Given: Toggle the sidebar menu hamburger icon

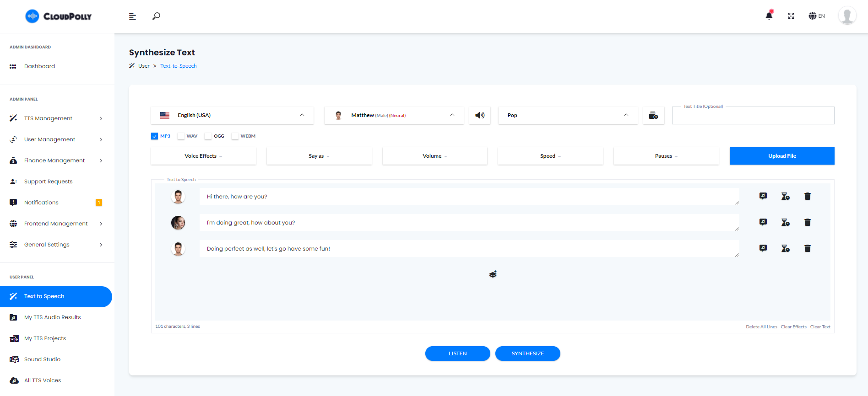Looking at the screenshot, I should click(x=132, y=16).
